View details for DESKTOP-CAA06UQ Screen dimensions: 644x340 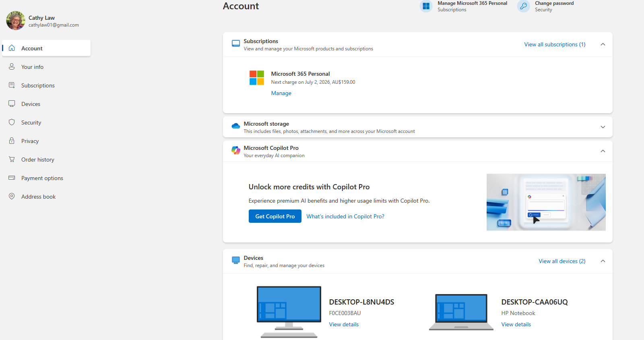tap(516, 324)
